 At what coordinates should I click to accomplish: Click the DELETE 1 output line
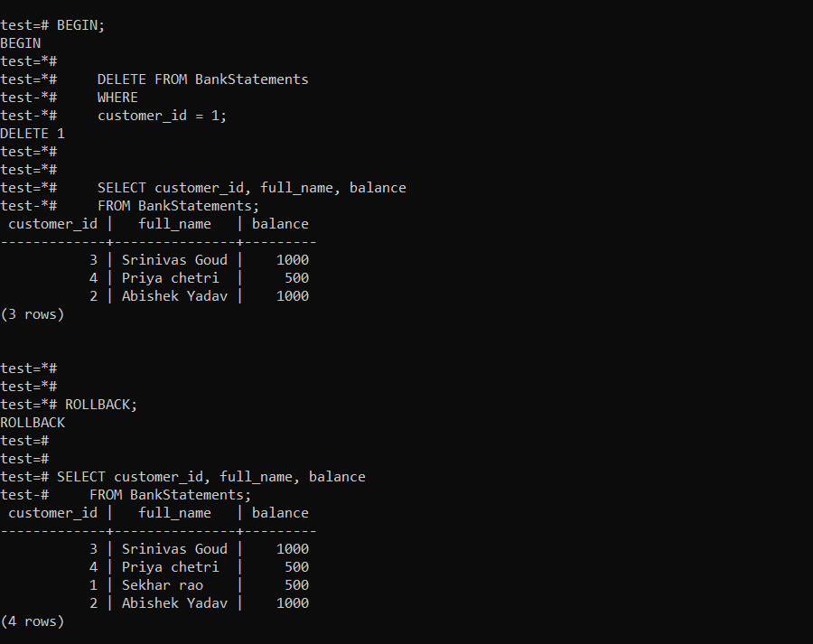(33, 134)
